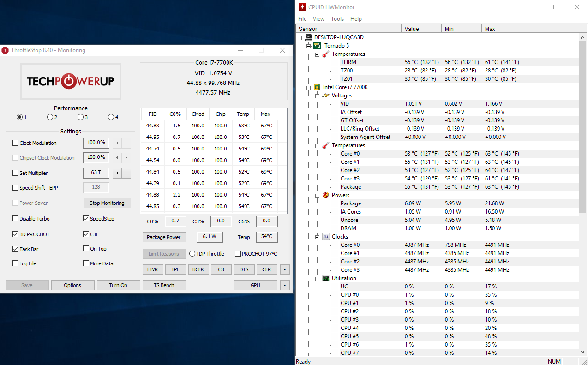Open the File menu in HWMonitor
This screenshot has height=365, width=588.
coord(302,19)
